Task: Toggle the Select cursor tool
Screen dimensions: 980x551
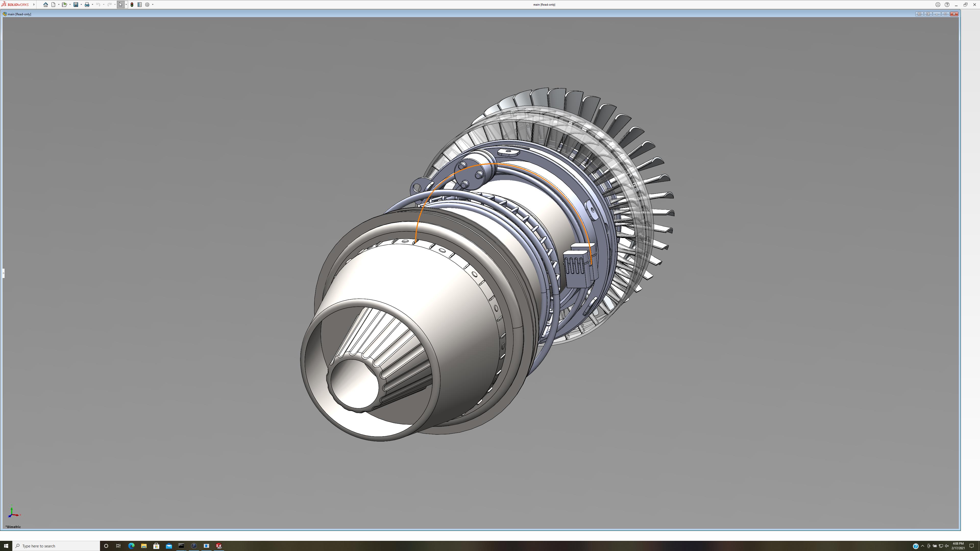Action: coord(121,5)
